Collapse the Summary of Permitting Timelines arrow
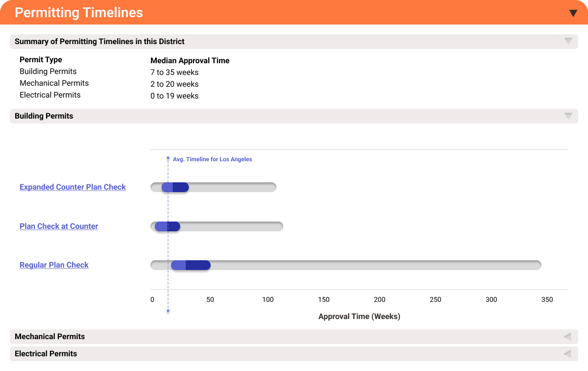The width and height of the screenshot is (588, 371). 568,41
